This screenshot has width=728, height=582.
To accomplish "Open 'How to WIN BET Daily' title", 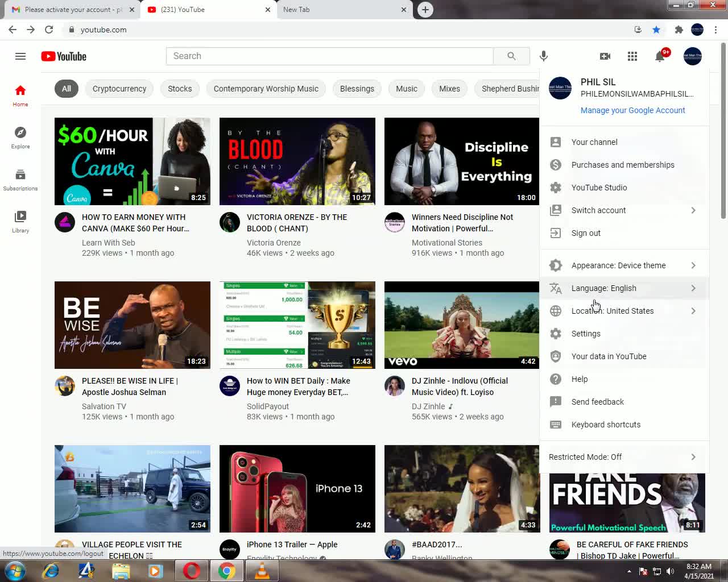I will [x=299, y=386].
